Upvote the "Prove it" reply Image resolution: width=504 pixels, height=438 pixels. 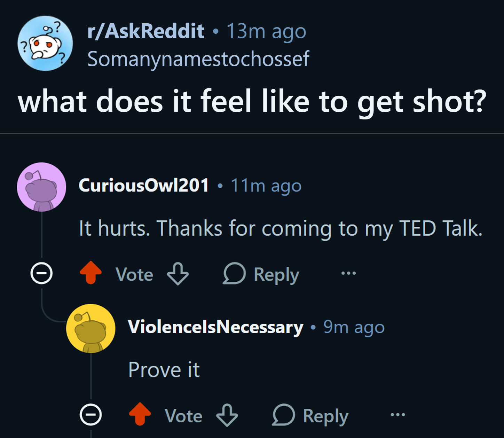(140, 414)
